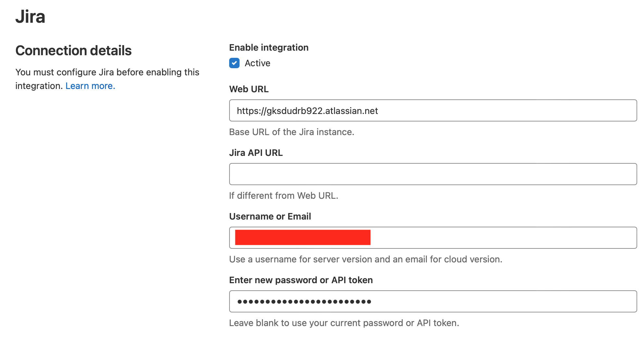This screenshot has width=644, height=341.
Task: Click the Enable integration label
Action: click(269, 47)
